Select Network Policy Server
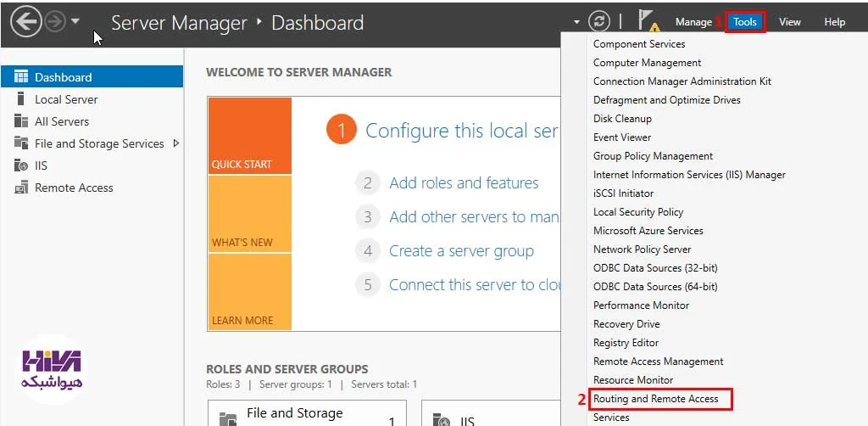Screen dimensions: 868x426 point(642,249)
